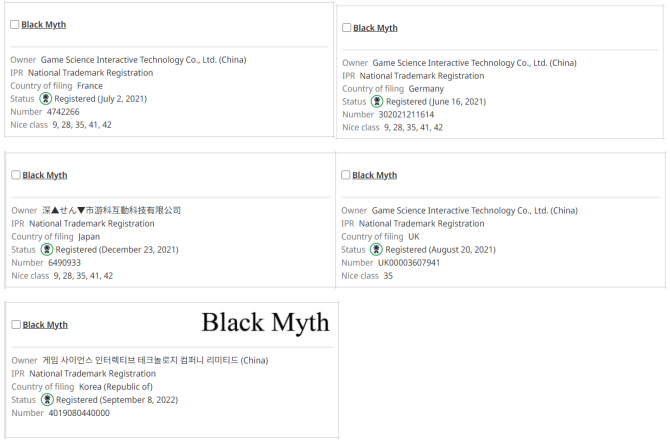Tick the checkbox on the Korea Black Myth card
670x442 pixels.
click(16, 324)
